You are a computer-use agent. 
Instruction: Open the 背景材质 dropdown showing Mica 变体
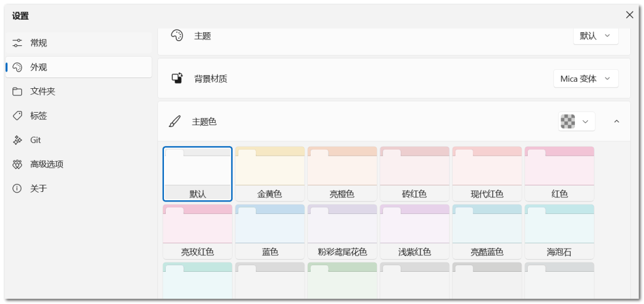[x=586, y=79]
